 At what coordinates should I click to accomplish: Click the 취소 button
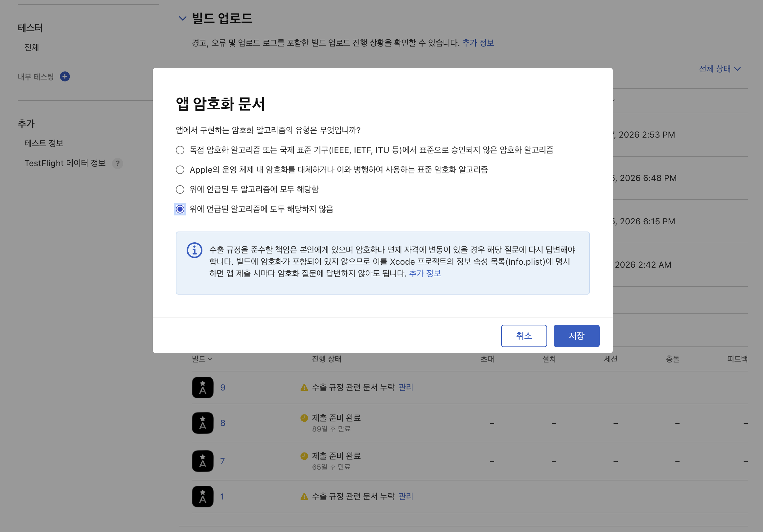(x=523, y=336)
